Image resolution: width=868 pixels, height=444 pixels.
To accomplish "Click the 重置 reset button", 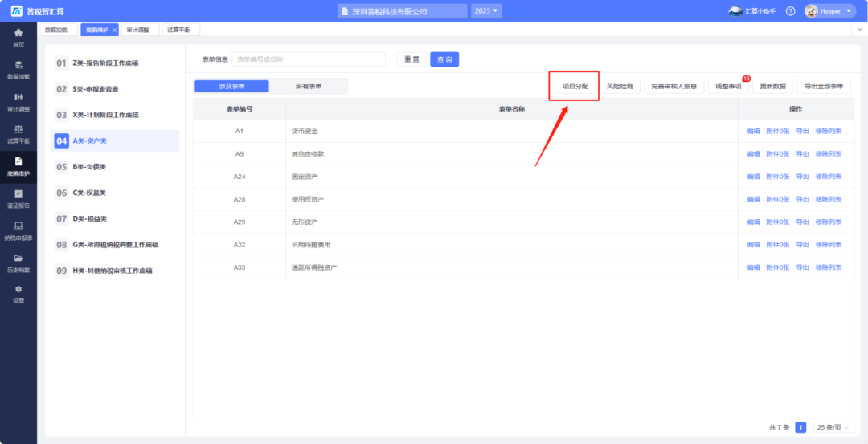I will [x=411, y=59].
